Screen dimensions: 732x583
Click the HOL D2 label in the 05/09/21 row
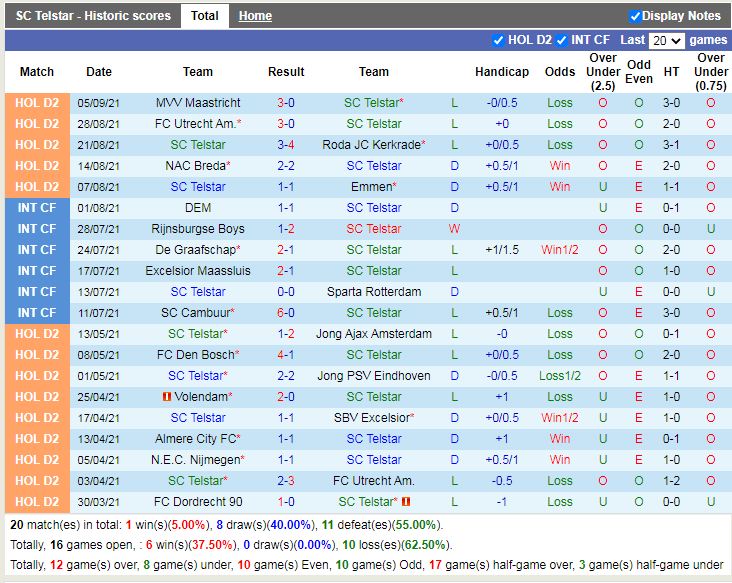[x=37, y=103]
